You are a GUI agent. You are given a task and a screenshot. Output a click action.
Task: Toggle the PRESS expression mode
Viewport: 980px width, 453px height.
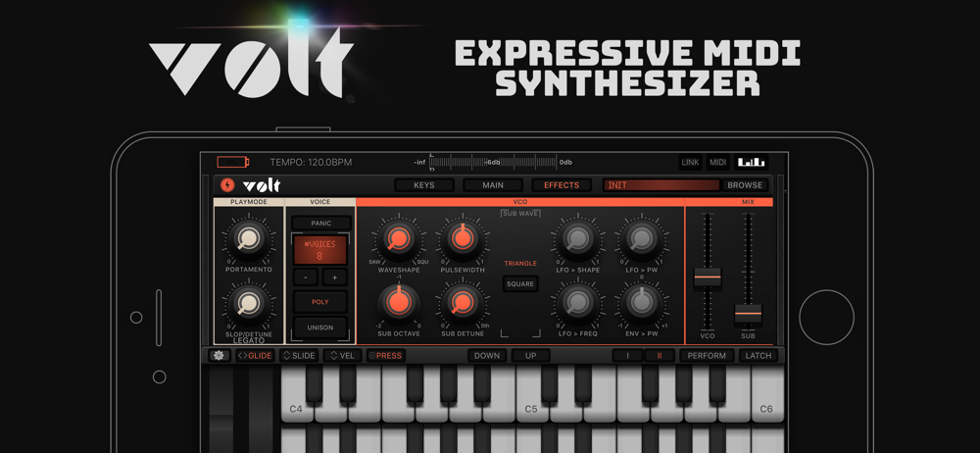tap(385, 355)
